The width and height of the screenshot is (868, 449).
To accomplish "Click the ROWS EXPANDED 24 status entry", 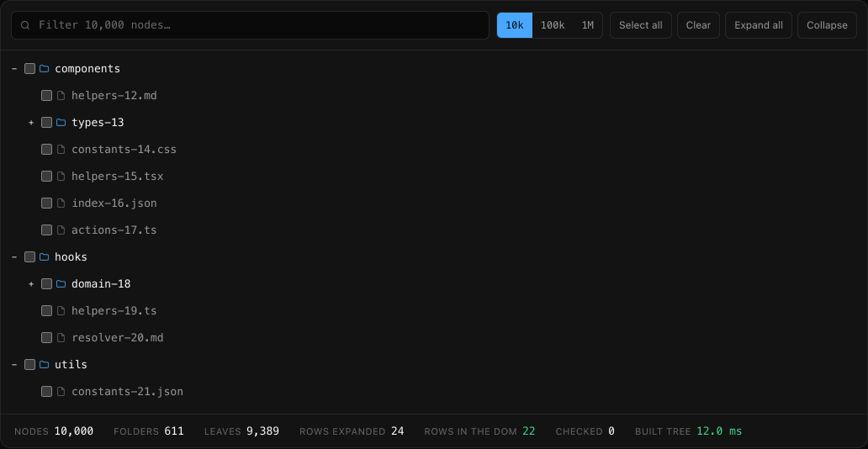I will [352, 431].
